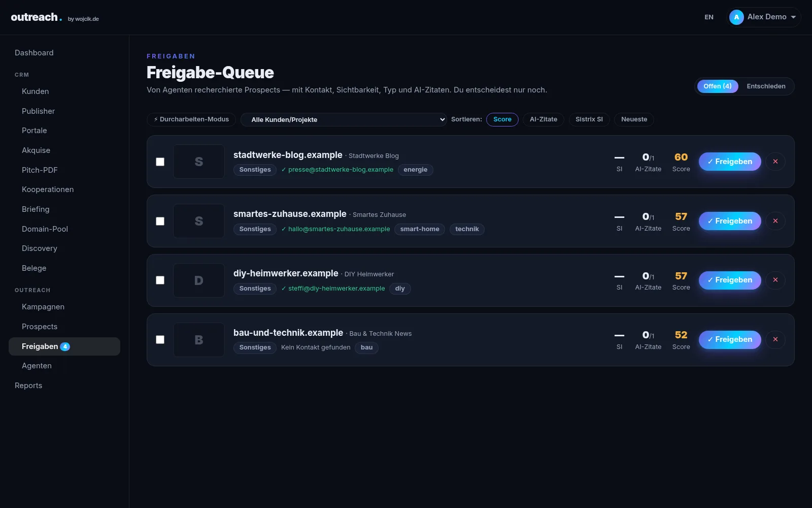The width and height of the screenshot is (812, 508).
Task: Open Reports in sidebar
Action: pyautogui.click(x=64, y=386)
